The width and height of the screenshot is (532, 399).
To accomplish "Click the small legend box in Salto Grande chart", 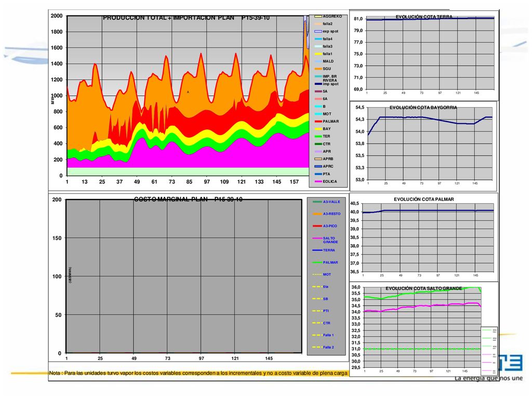I will (489, 351).
